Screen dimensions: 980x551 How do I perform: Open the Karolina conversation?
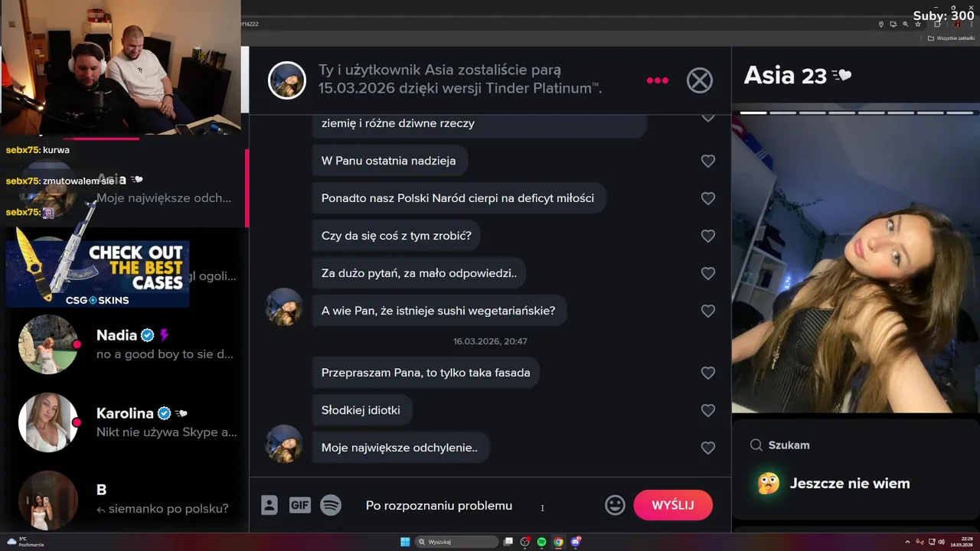(x=126, y=422)
